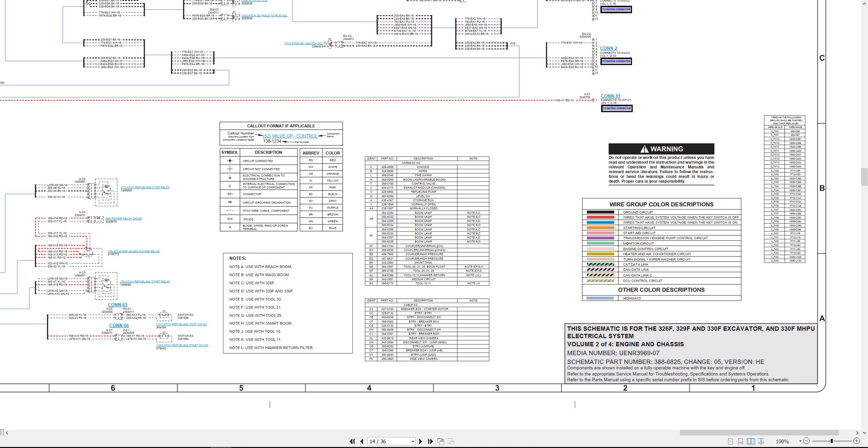
Task: Click the REFUELING PUMP harness table row
Action: click(427, 192)
